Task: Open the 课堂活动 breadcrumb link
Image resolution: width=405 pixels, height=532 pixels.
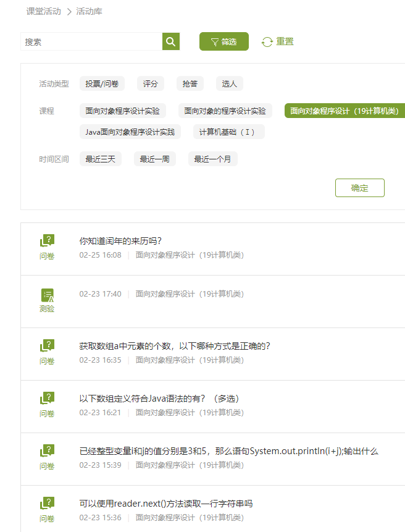Action: click(44, 11)
